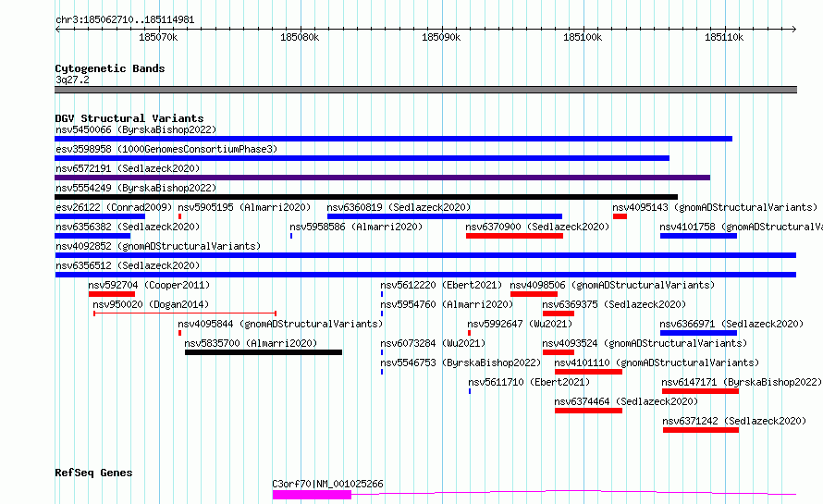This screenshot has width=823, height=504.
Task: Select the blue esv26122 variant bar
Action: pyautogui.click(x=100, y=216)
